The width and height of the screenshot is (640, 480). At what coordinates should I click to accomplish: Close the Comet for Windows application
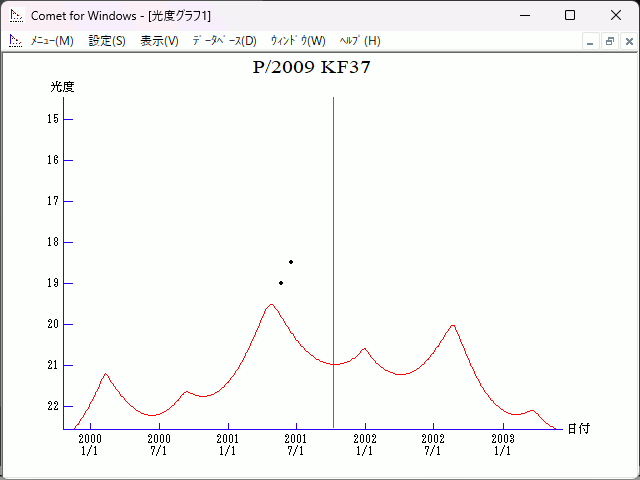pyautogui.click(x=616, y=15)
